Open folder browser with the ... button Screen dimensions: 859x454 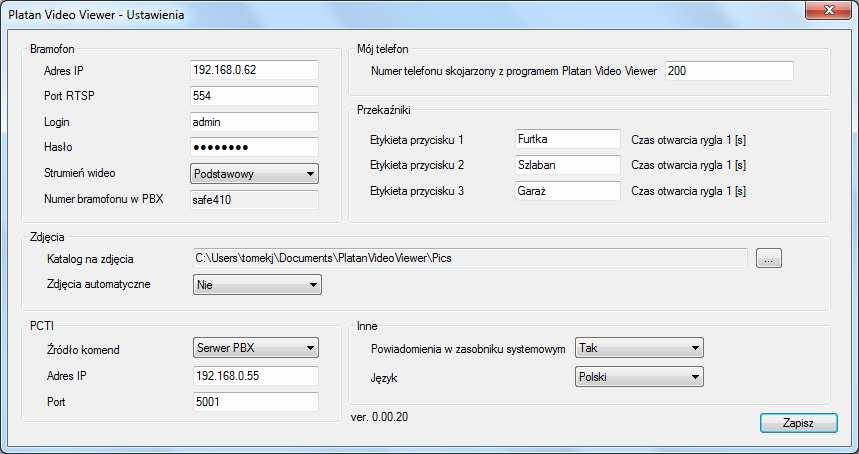click(769, 258)
